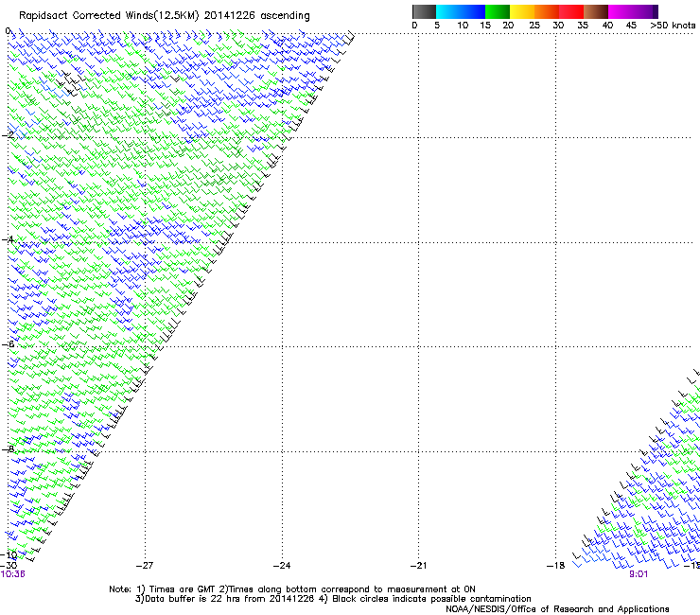The height and width of the screenshot is (615, 700).
Task: Click the -10 latitude axis label
Action: coord(9,555)
